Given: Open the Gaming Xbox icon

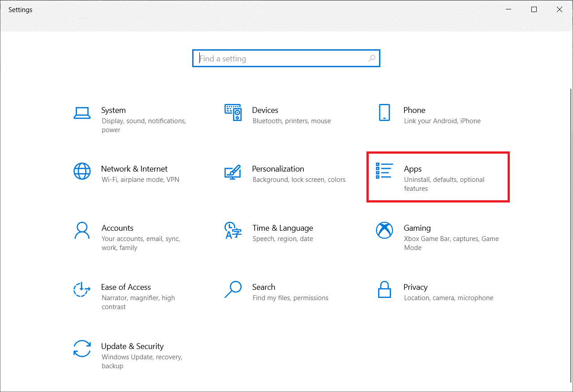Looking at the screenshot, I should click(384, 231).
